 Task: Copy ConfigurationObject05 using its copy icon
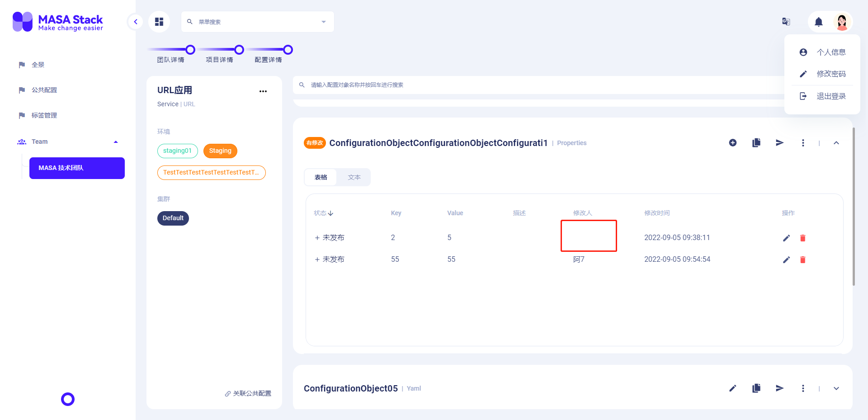(756, 388)
